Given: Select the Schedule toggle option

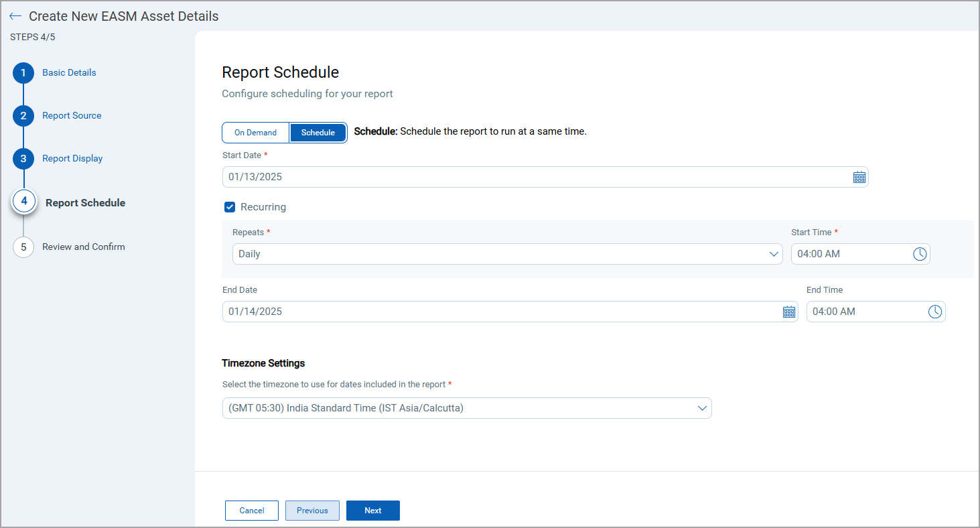Looking at the screenshot, I should pyautogui.click(x=318, y=132).
